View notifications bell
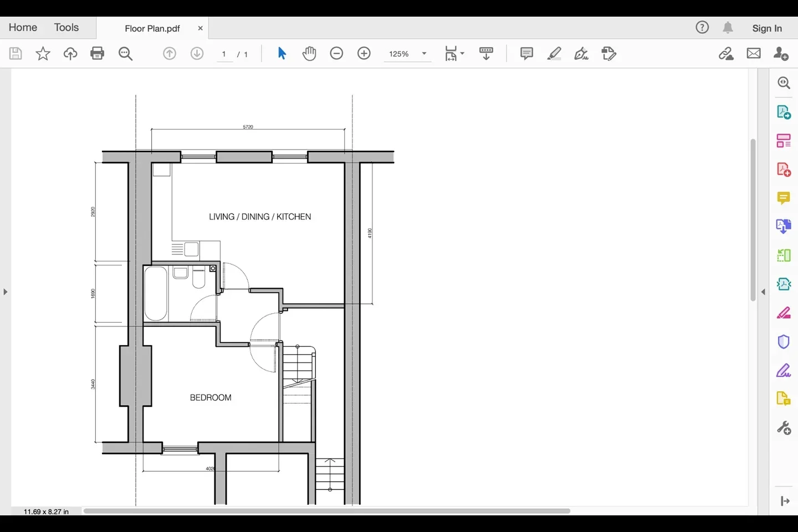 [728, 27]
